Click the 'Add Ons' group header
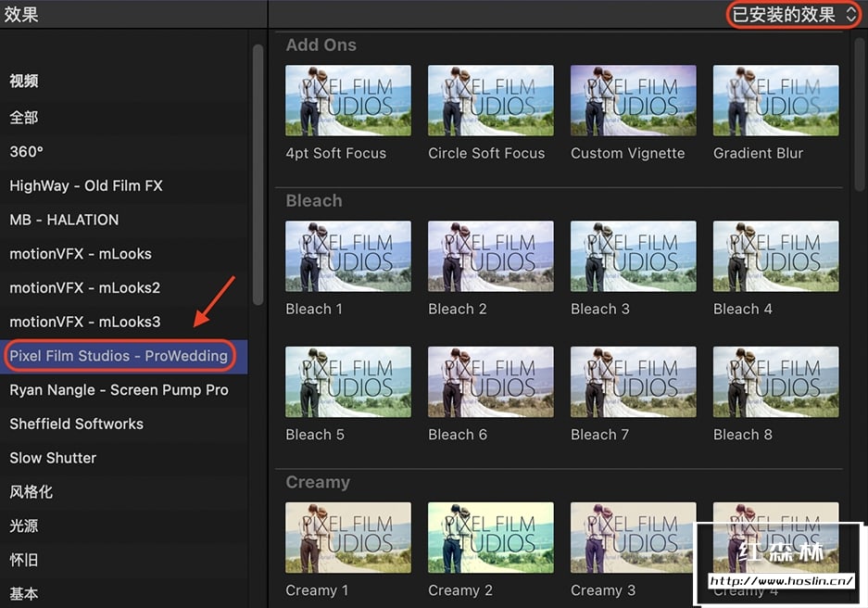Image resolution: width=868 pixels, height=608 pixels. pos(321,44)
